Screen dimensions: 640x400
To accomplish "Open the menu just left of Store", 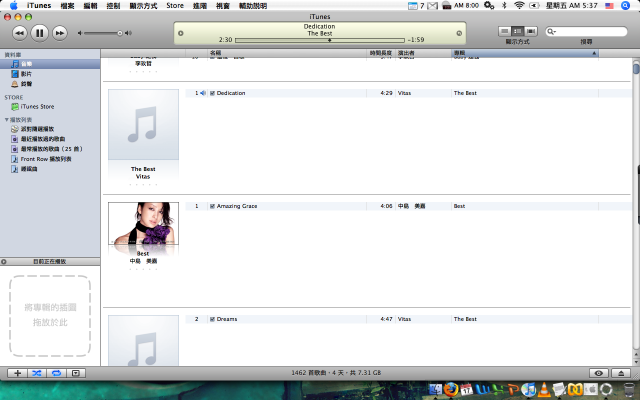I will [x=143, y=6].
